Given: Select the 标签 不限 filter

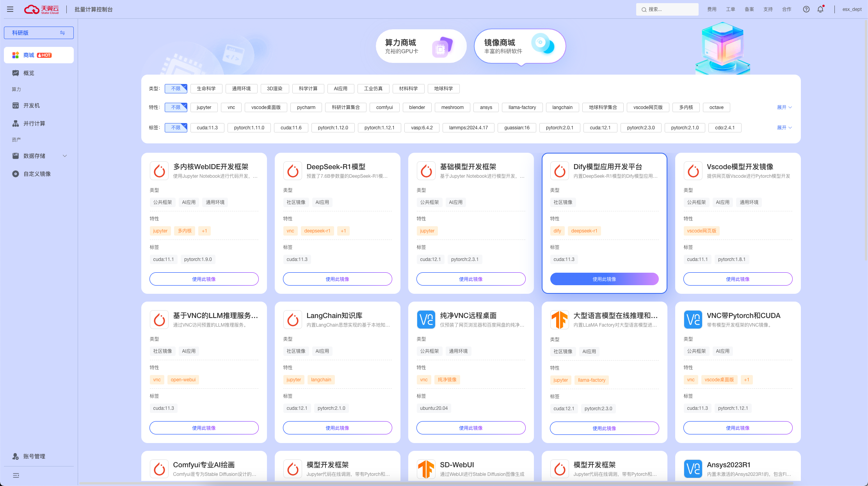Looking at the screenshot, I should (176, 128).
